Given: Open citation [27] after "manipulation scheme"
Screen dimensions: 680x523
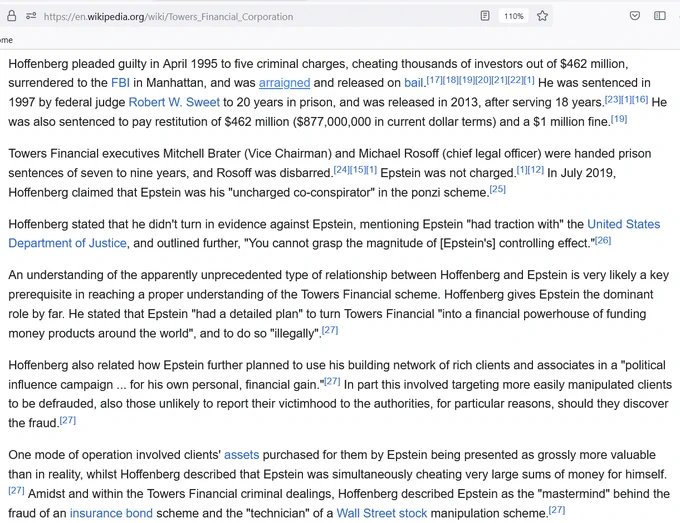Looking at the screenshot, I should 557,510.
